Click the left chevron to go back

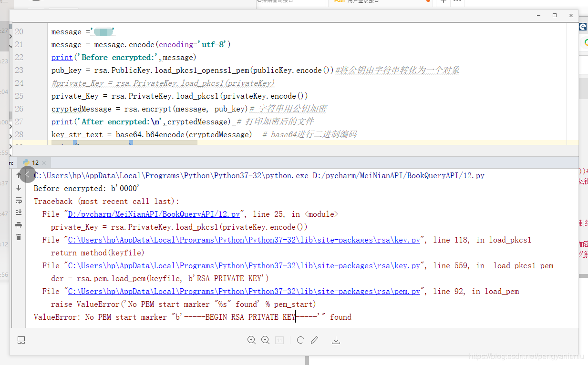[x=28, y=175]
